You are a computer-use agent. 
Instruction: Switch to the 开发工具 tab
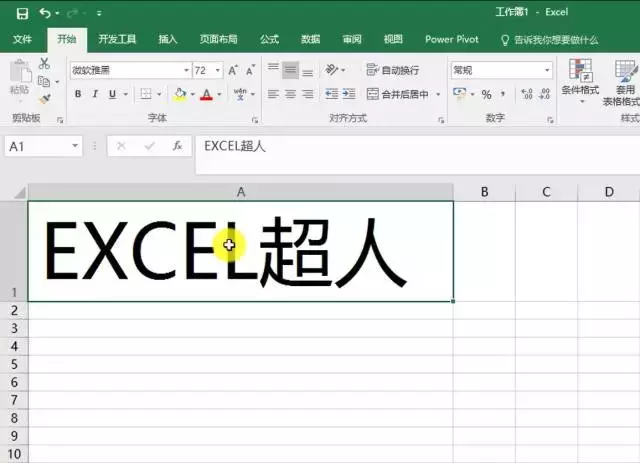(x=117, y=39)
